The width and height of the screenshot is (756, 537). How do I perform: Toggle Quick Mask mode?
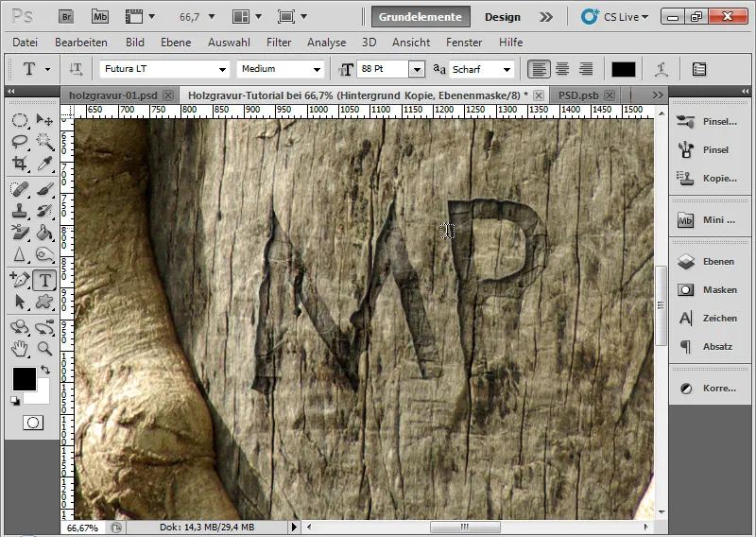[33, 423]
